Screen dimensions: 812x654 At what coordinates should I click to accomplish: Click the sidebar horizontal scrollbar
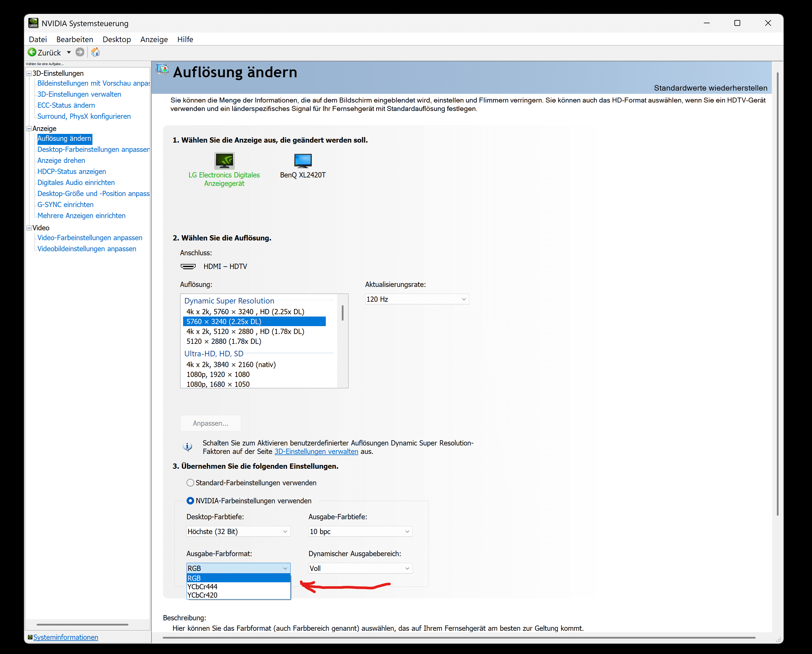[x=82, y=625]
